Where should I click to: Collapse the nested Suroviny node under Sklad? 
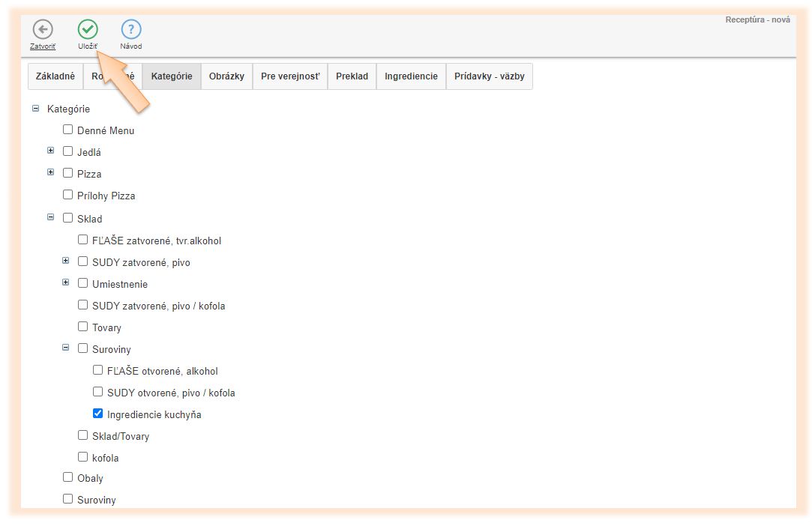click(66, 348)
